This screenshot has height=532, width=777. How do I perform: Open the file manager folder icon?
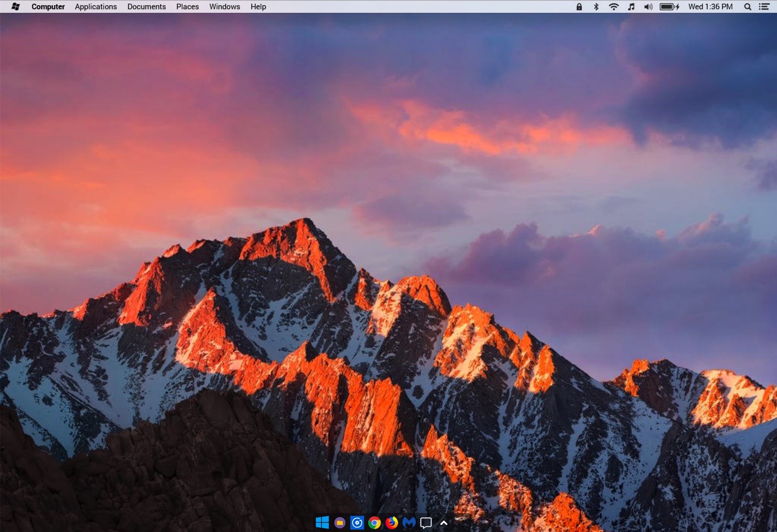tap(340, 523)
